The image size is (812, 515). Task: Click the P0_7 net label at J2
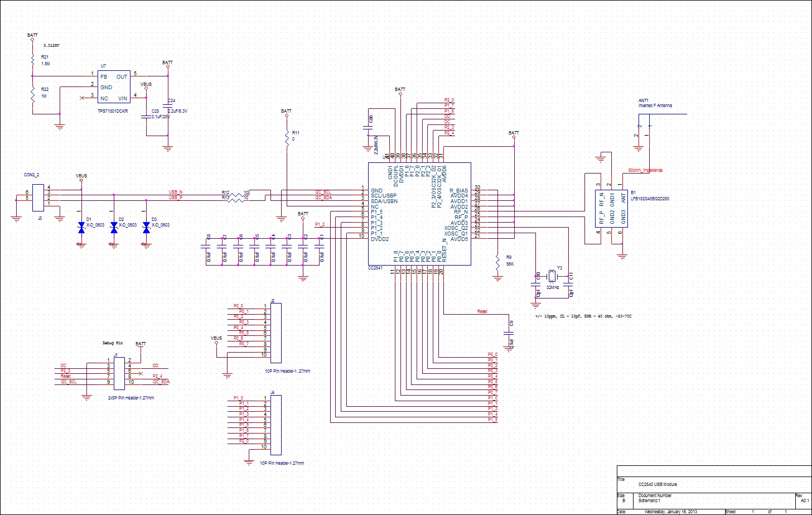[243, 344]
